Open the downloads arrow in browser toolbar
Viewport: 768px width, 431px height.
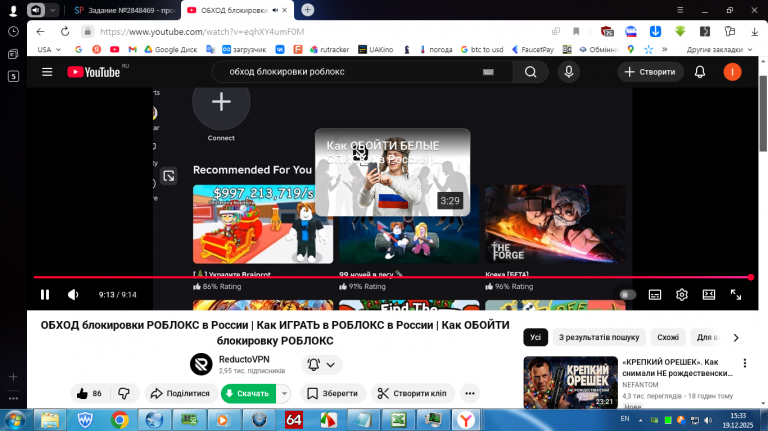tap(754, 31)
